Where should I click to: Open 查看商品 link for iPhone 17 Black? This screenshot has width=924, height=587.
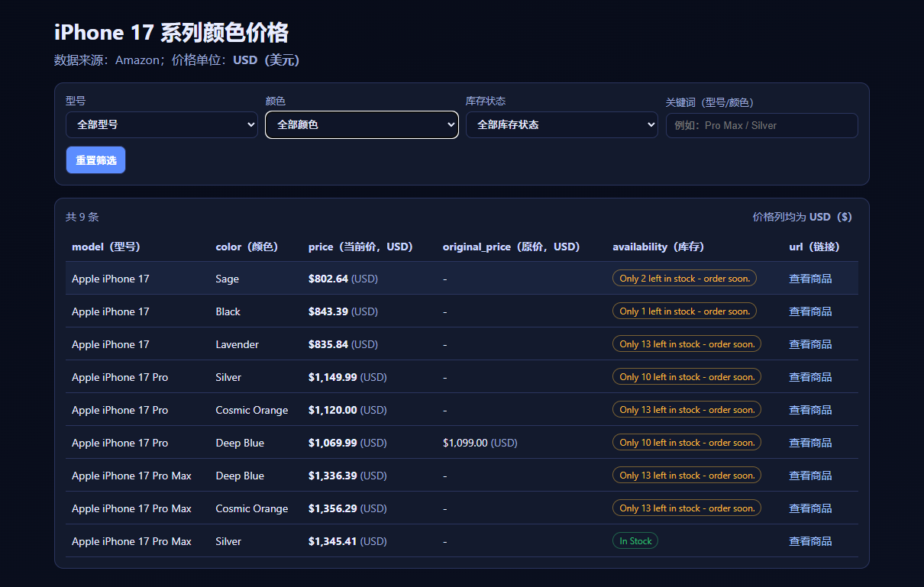[x=810, y=311]
